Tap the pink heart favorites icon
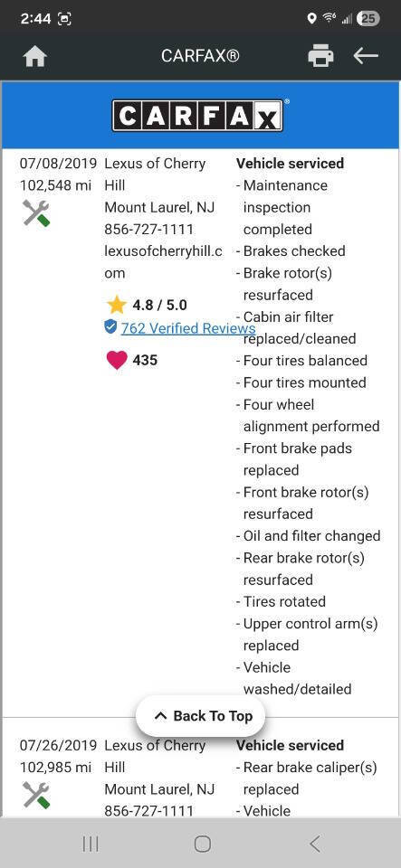The height and width of the screenshot is (868, 401). 116,361
